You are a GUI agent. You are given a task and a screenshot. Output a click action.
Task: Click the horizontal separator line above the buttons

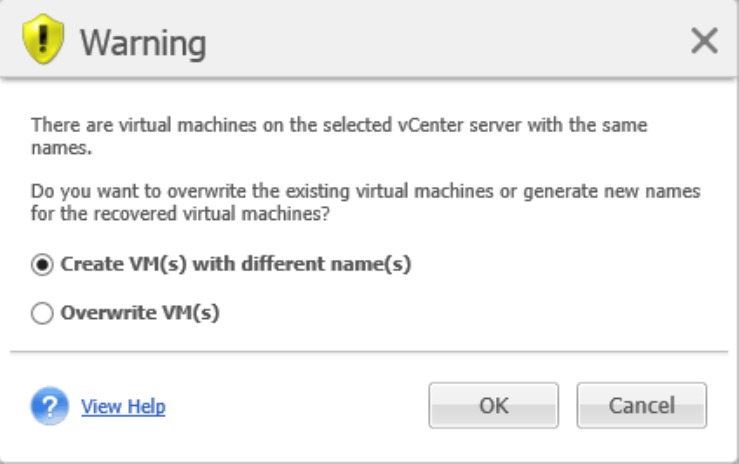tap(369, 351)
